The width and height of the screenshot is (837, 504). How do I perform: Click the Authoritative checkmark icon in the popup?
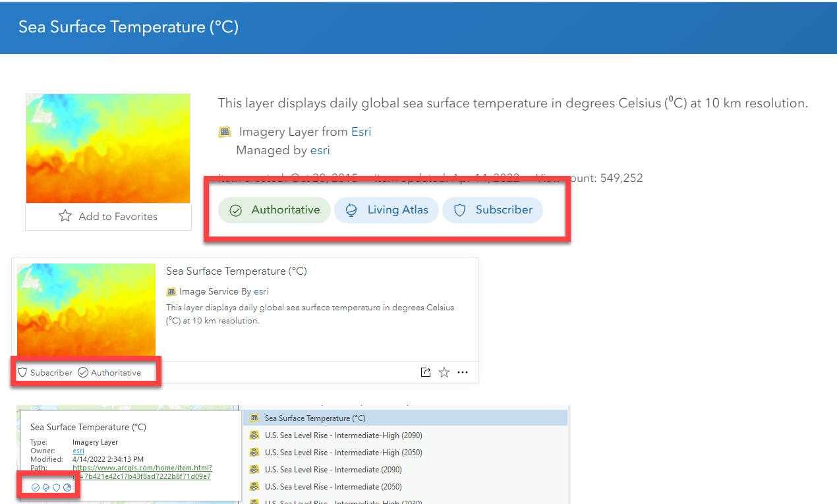coord(36,488)
